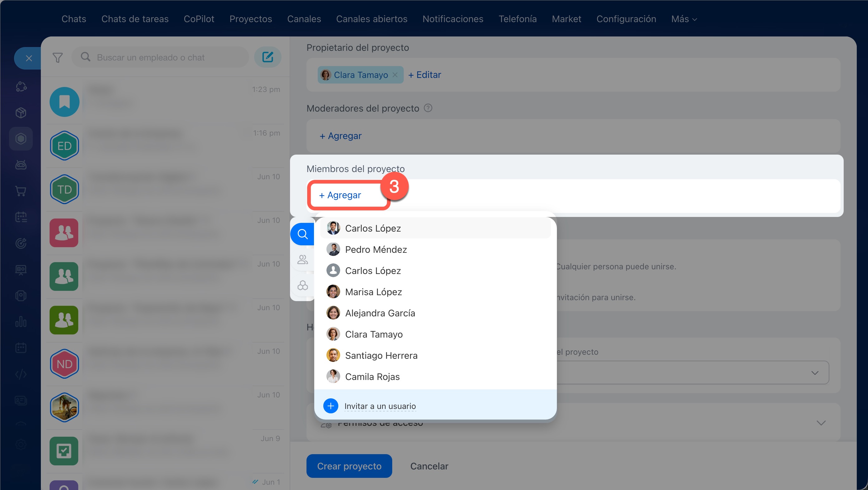Open the Canales tab
Viewport: 868px width, 490px height.
(x=304, y=19)
